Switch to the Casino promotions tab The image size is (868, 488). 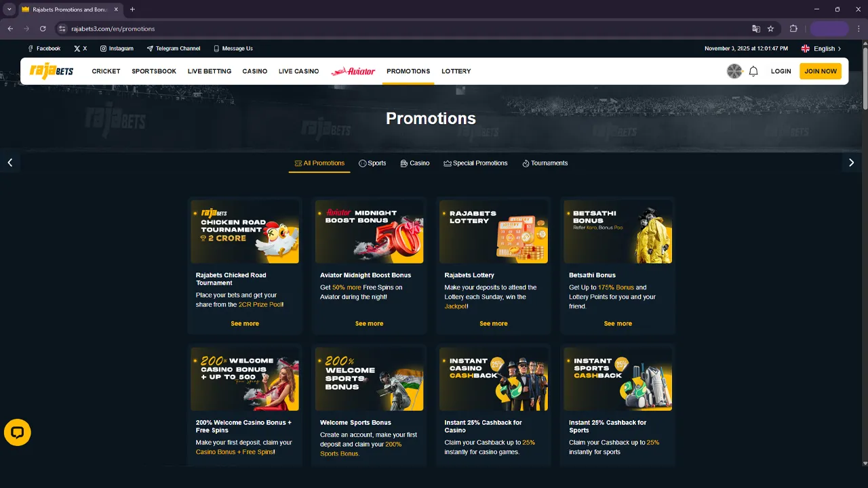(x=415, y=163)
